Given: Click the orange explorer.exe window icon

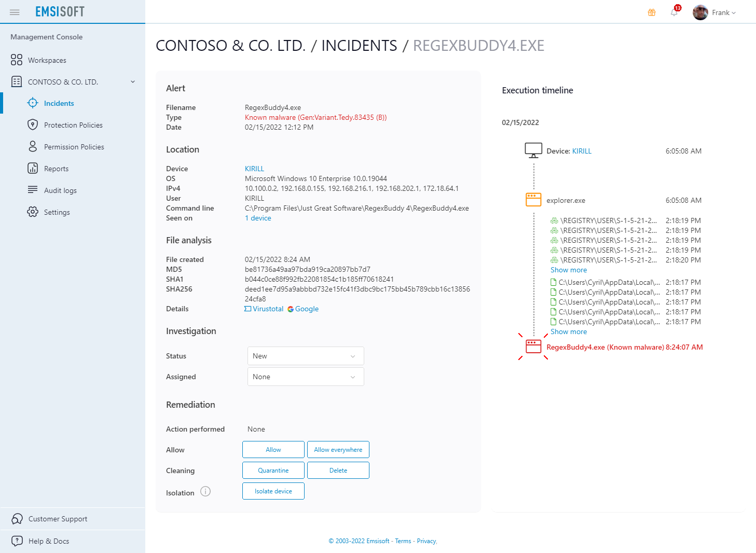Looking at the screenshot, I should pyautogui.click(x=533, y=200).
